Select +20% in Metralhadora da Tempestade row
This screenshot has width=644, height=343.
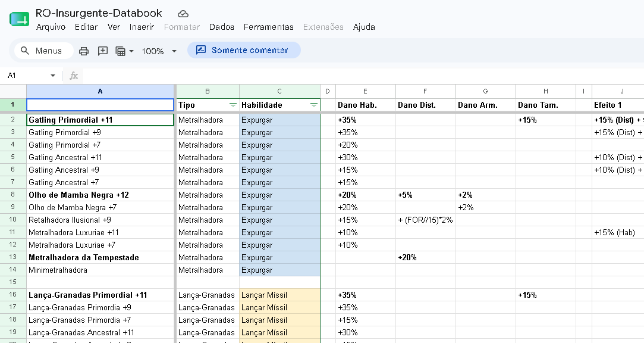pos(426,257)
